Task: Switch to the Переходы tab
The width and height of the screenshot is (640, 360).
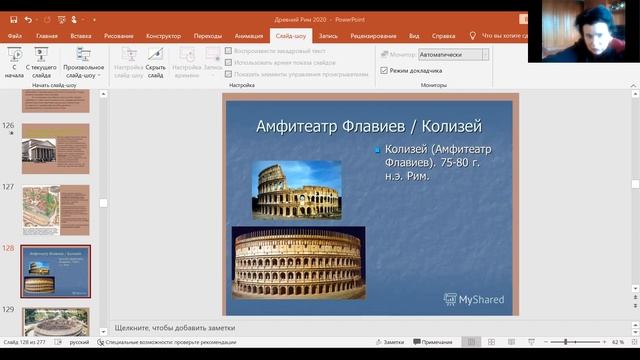Action: coord(208,36)
